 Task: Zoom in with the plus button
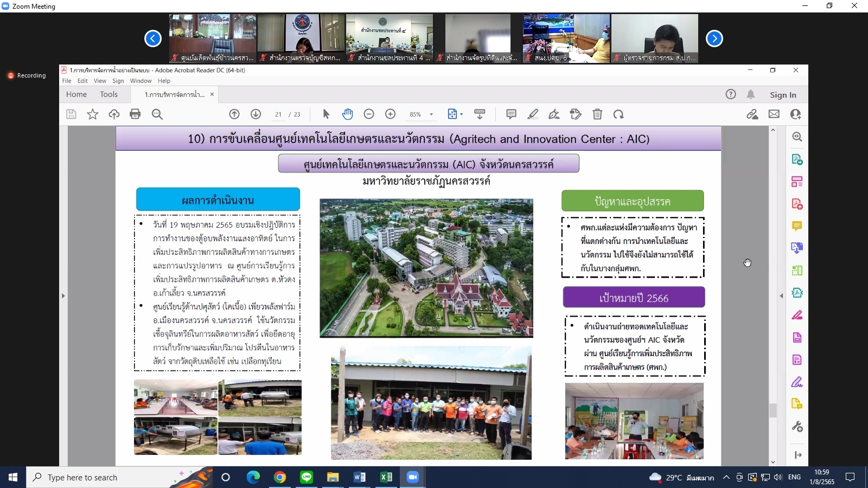[x=391, y=114]
